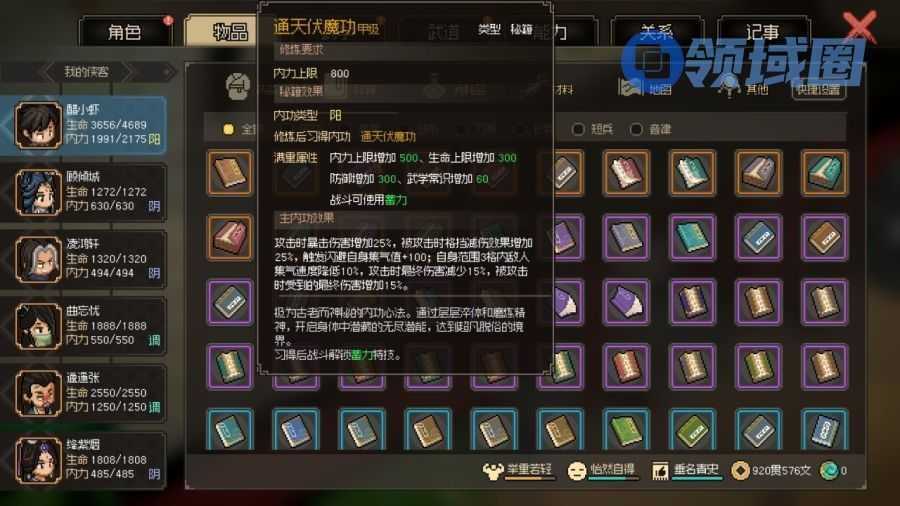
Task: Switch to the 记事 tab
Action: pos(763,32)
